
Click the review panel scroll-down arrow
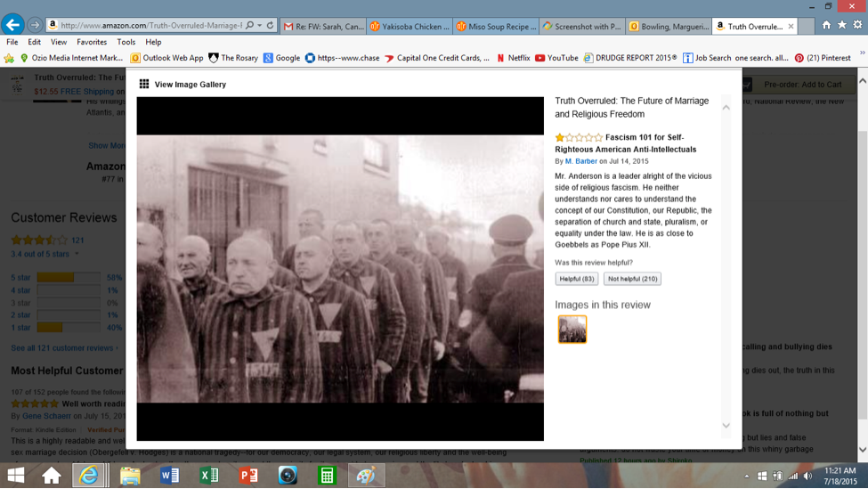(x=726, y=426)
